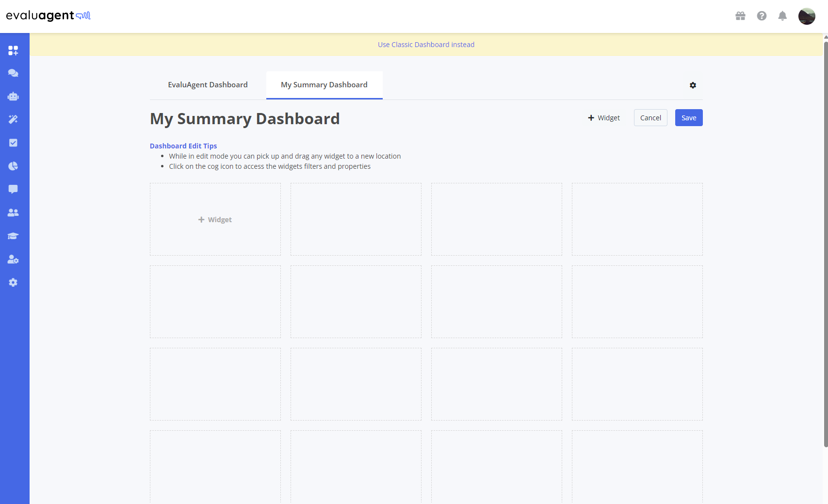Open the Feedback comment icon in sidebar
Viewport: 828px width, 504px height.
[x=13, y=189]
